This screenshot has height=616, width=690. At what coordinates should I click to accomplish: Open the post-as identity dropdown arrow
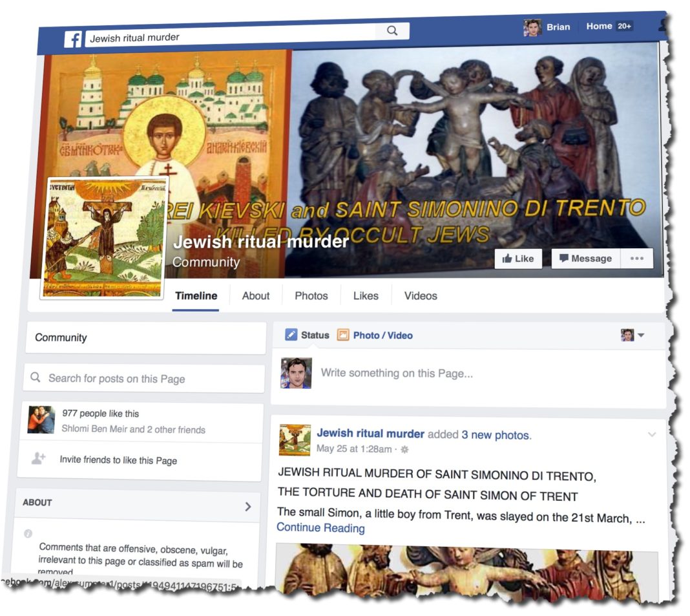(x=641, y=335)
